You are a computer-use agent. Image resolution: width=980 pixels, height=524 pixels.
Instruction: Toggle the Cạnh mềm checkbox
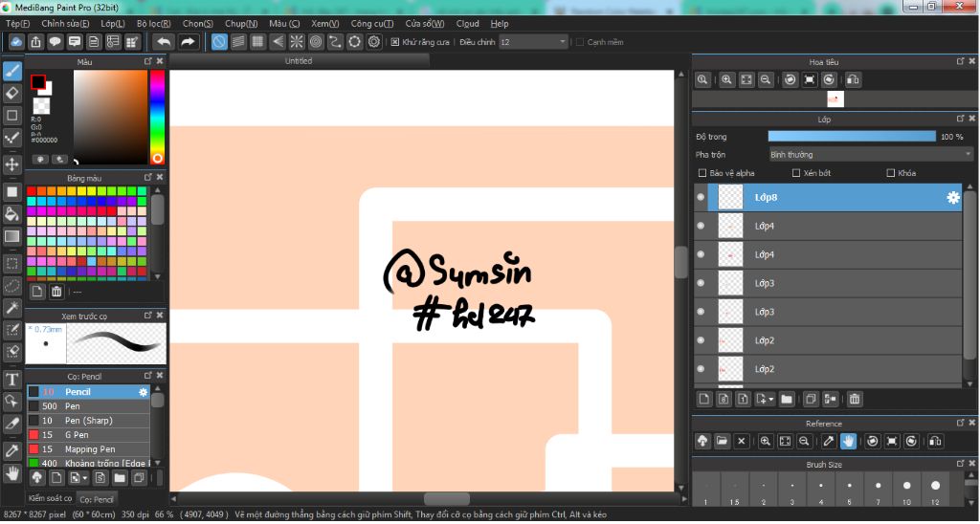tap(579, 42)
